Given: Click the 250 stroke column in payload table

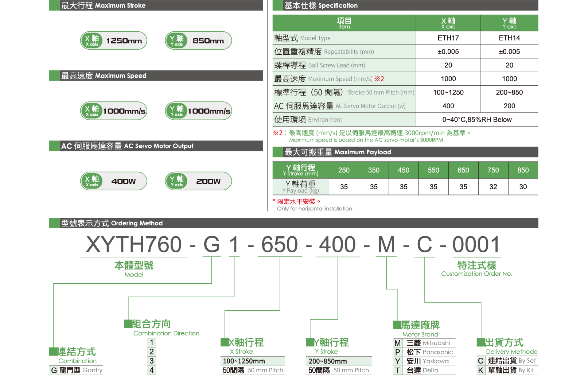Looking at the screenshot, I should click(344, 170).
